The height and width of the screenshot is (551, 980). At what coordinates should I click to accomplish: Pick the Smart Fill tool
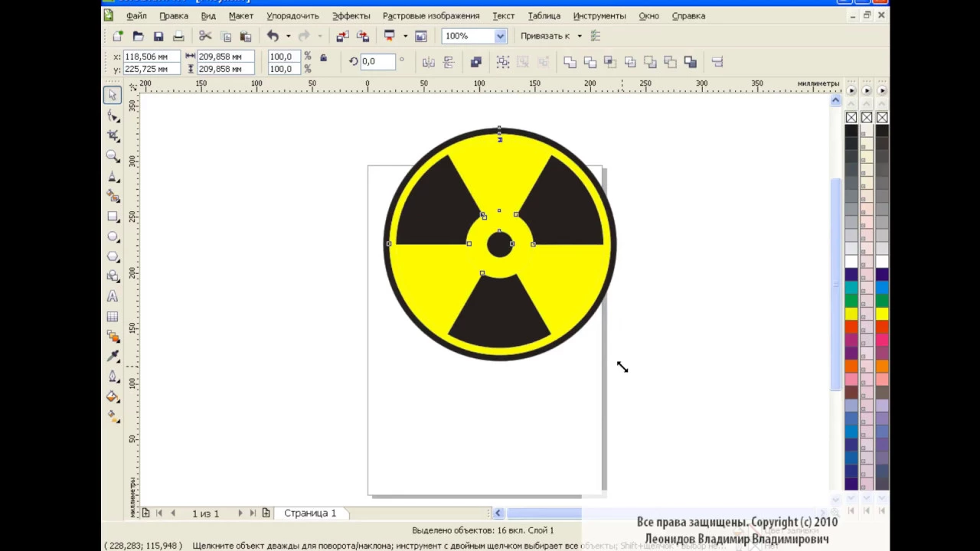pyautogui.click(x=113, y=196)
